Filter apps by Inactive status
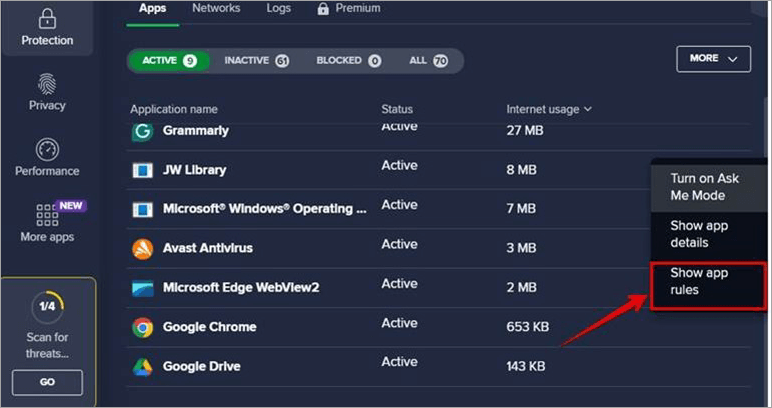 tap(256, 60)
